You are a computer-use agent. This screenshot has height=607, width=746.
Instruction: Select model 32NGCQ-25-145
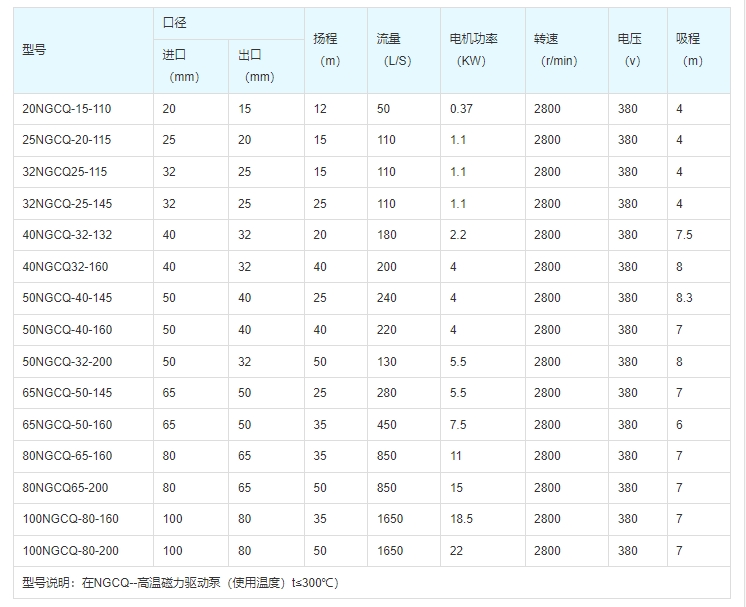coord(67,204)
